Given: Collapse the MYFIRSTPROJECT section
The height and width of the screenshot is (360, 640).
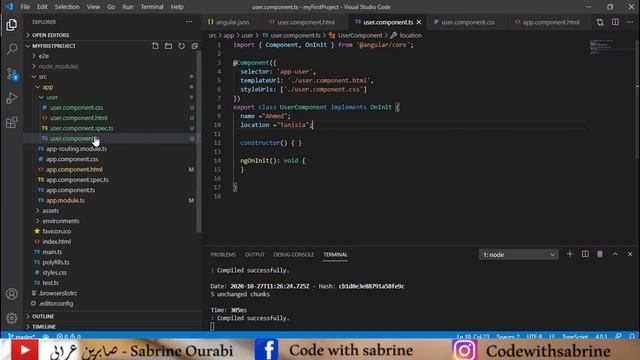Looking at the screenshot, I should click(54, 46).
